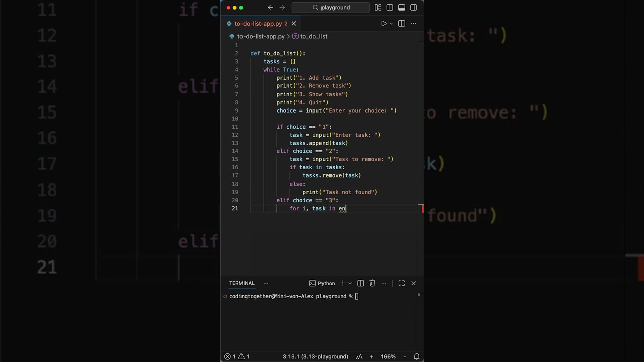
Task: Zoom out with status bar minus
Action: [x=404, y=356]
